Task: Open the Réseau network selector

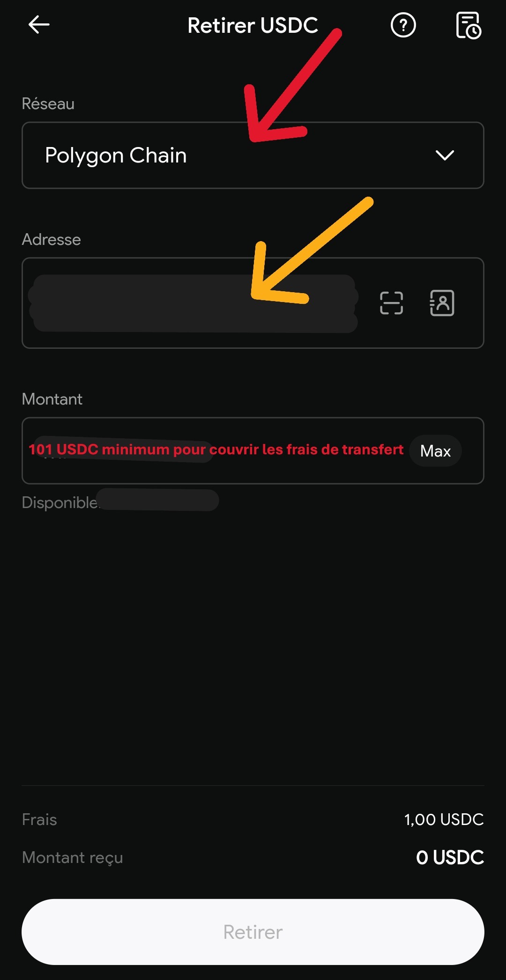Action: point(253,155)
